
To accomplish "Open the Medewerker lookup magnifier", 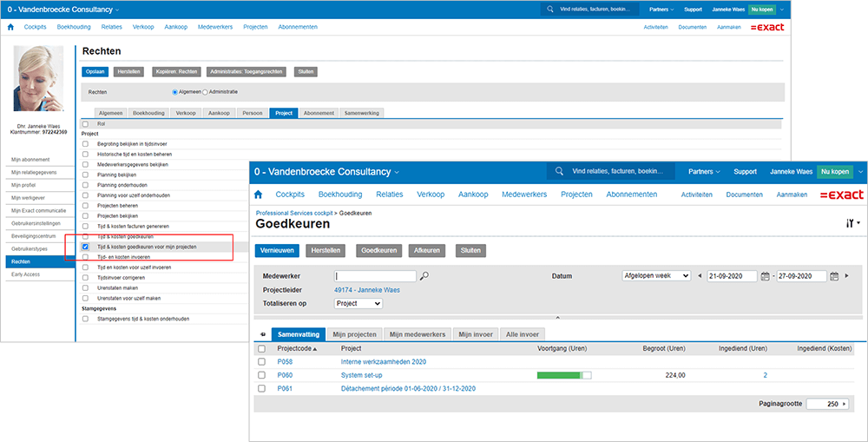I will (424, 276).
